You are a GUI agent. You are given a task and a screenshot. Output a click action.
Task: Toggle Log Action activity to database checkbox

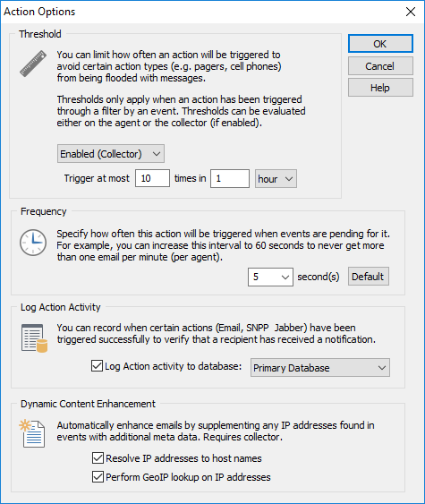click(x=97, y=366)
